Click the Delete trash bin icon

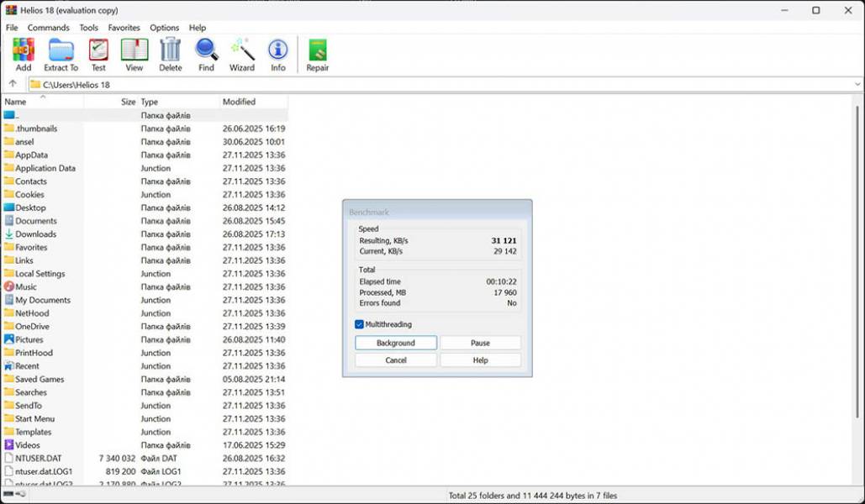pyautogui.click(x=170, y=52)
